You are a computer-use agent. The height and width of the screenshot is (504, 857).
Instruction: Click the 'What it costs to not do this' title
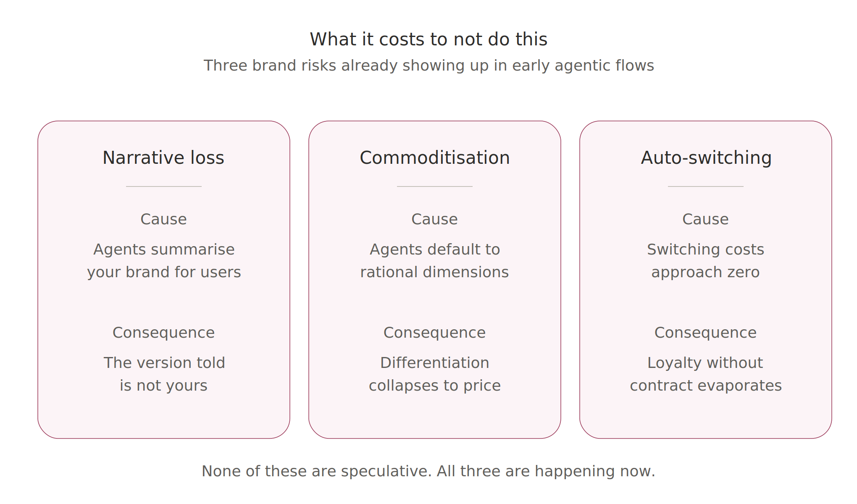pyautogui.click(x=428, y=39)
